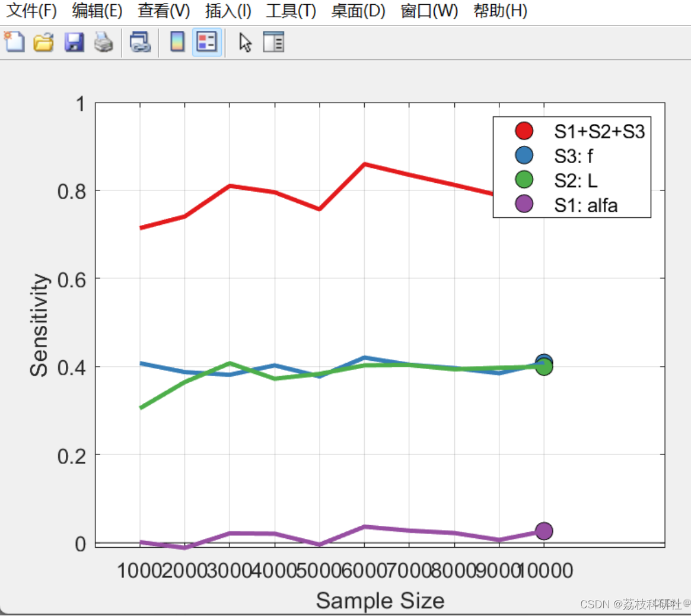This screenshot has width=691, height=616.
Task: Click the Sample Size x-axis label
Action: tap(380, 600)
